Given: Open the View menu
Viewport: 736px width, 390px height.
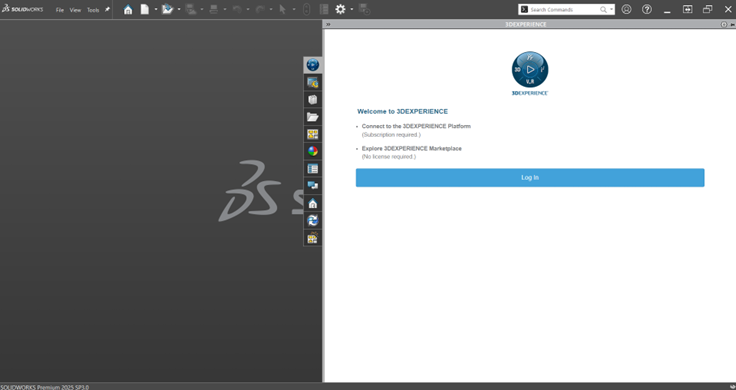Looking at the screenshot, I should coord(75,10).
